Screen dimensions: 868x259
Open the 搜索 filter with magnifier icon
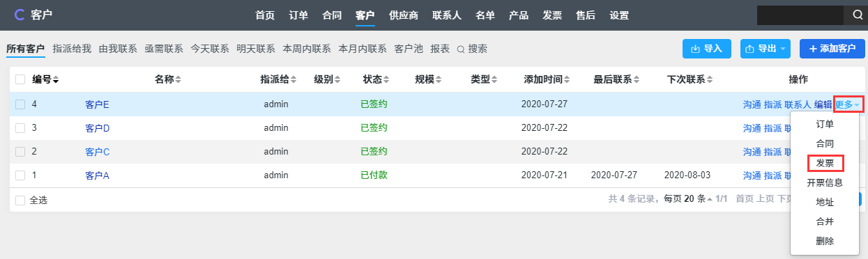pyautogui.click(x=472, y=49)
